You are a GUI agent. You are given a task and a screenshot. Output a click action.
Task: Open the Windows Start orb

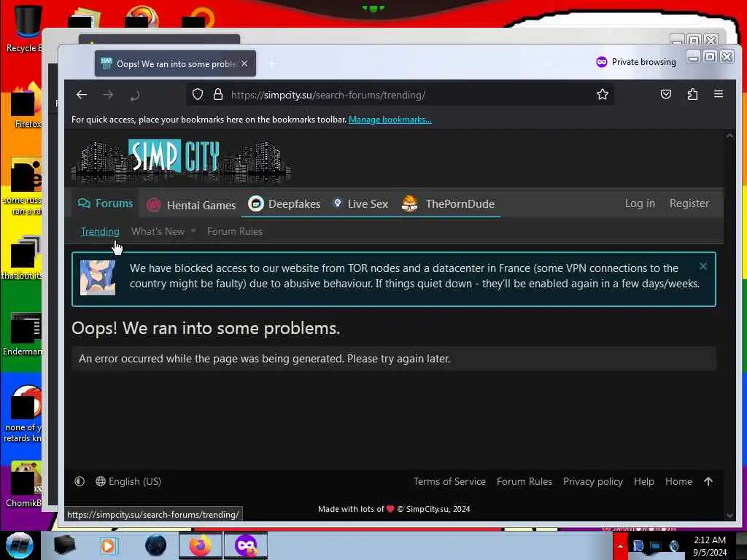point(20,545)
